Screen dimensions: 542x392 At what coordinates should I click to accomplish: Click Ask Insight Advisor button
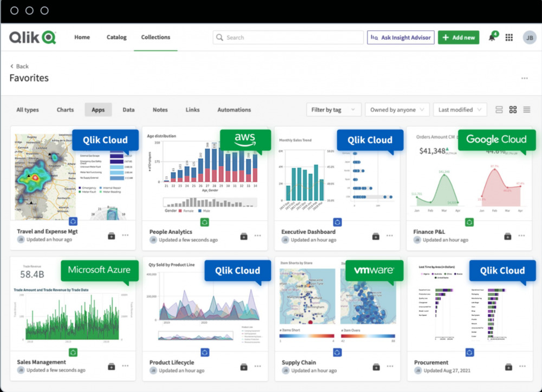coord(401,37)
